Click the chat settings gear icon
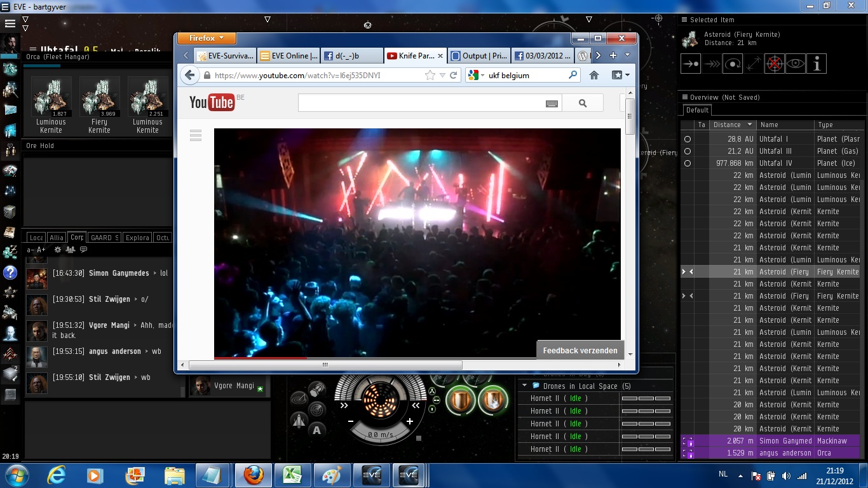Viewport: 868px width, 488px height. click(58, 250)
